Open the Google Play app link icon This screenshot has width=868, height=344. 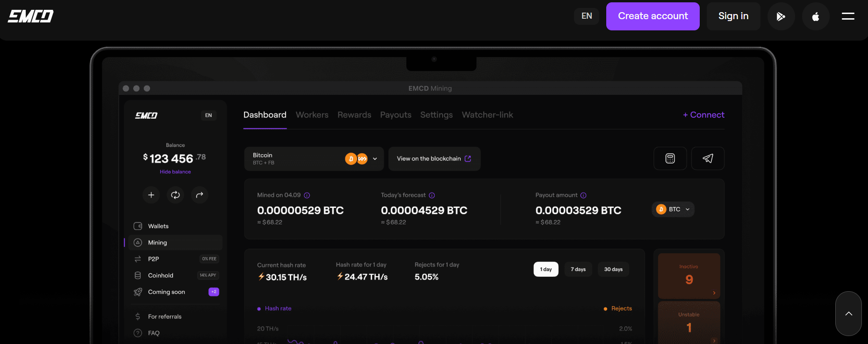(781, 16)
